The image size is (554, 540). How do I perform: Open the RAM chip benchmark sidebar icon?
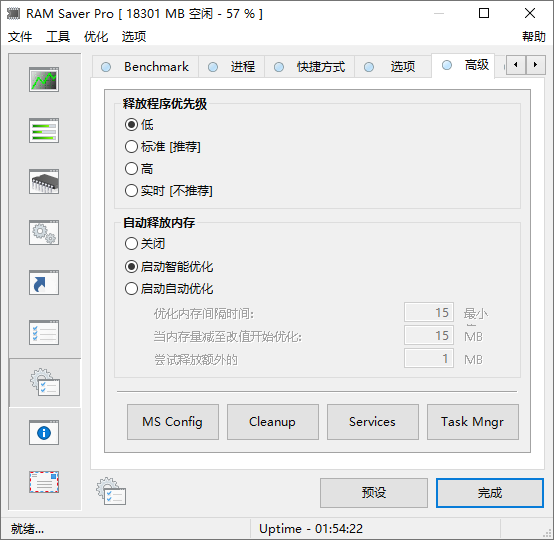(44, 181)
